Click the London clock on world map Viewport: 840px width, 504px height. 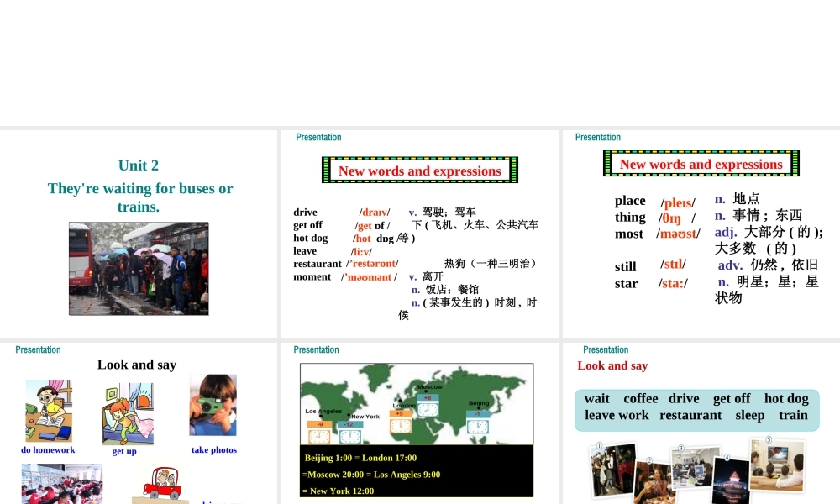click(401, 422)
